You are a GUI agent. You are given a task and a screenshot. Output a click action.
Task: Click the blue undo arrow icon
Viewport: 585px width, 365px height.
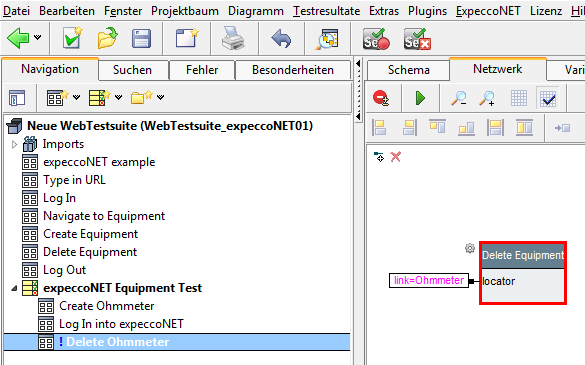(x=281, y=39)
